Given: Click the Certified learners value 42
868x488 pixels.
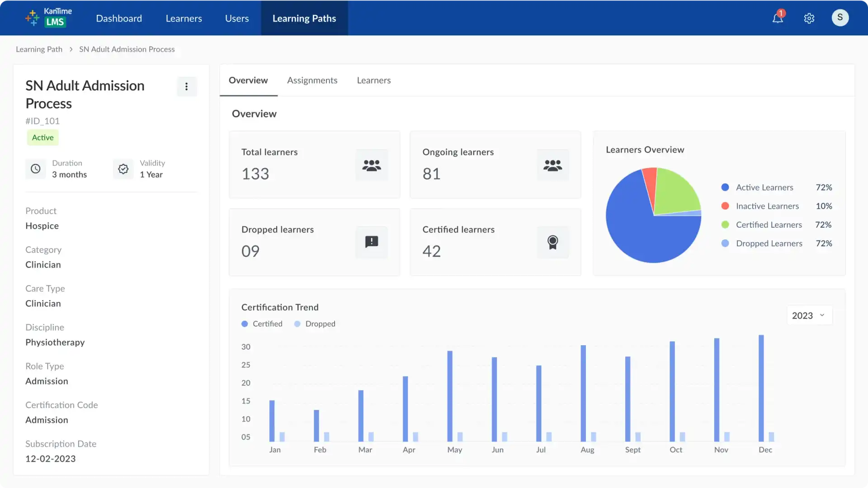Looking at the screenshot, I should pyautogui.click(x=432, y=251).
